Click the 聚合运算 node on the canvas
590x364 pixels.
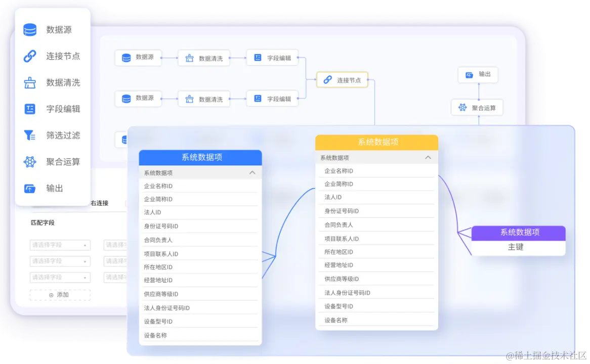coord(477,107)
